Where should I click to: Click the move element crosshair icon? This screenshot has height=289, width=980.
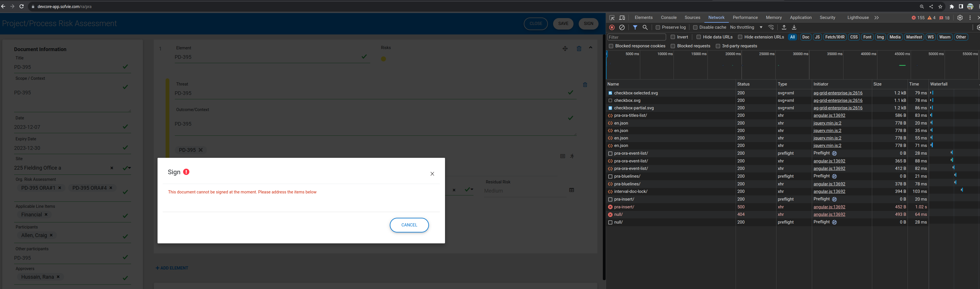pos(565,49)
